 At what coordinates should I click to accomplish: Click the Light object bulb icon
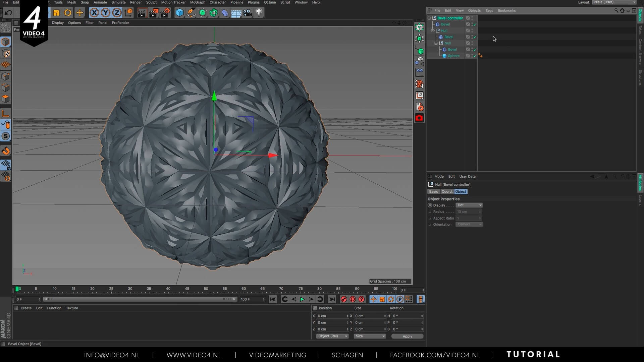coord(259,13)
